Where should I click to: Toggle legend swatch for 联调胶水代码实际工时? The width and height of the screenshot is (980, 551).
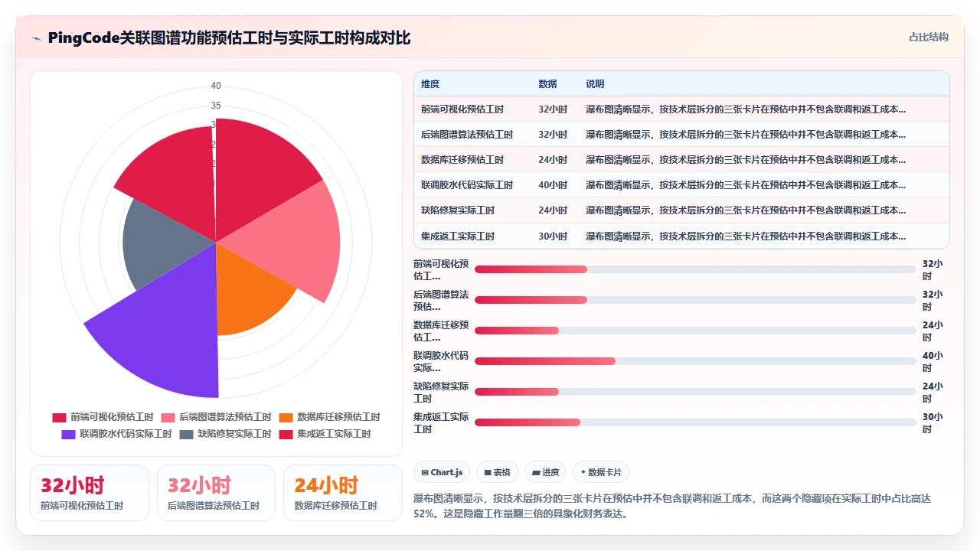tap(68, 434)
